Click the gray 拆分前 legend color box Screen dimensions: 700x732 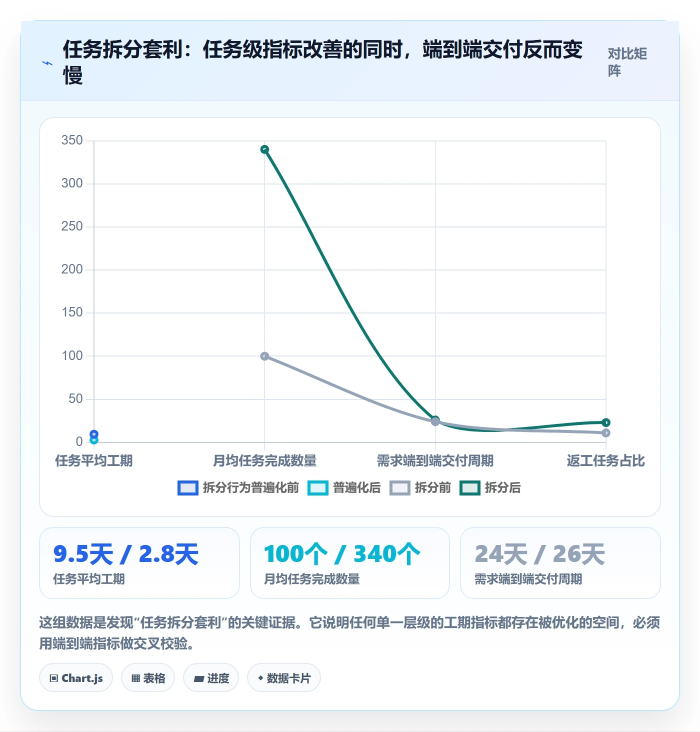tap(400, 487)
